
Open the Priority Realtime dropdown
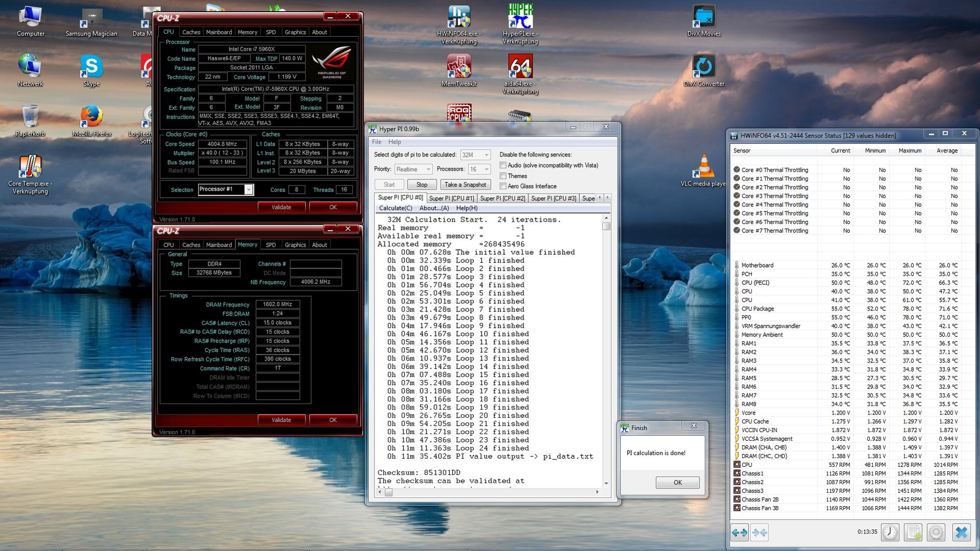(413, 169)
